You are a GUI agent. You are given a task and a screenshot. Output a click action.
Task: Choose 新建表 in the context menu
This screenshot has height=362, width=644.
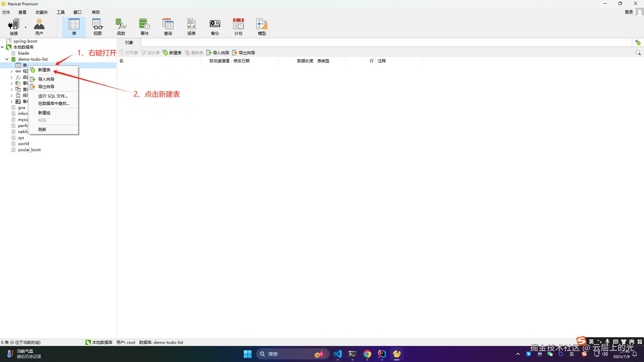point(44,70)
